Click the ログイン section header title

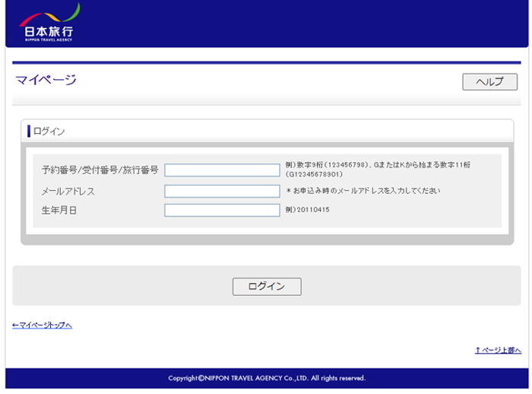[x=49, y=131]
